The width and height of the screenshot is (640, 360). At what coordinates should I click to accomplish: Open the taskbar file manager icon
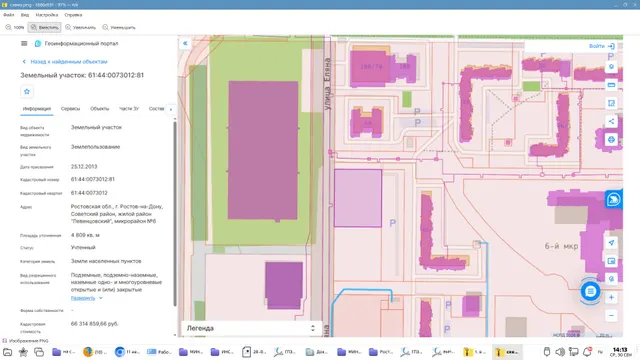click(7, 352)
